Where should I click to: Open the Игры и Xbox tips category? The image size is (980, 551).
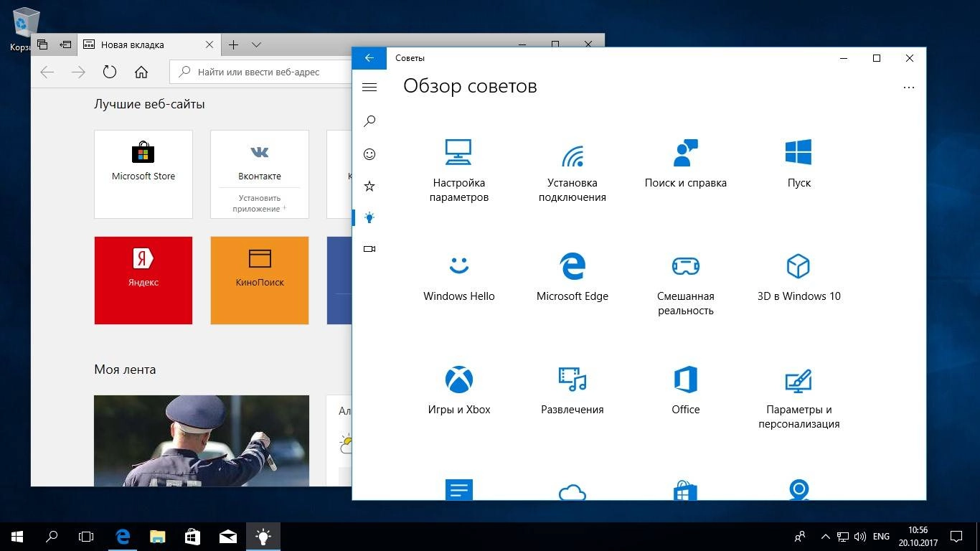(x=459, y=392)
